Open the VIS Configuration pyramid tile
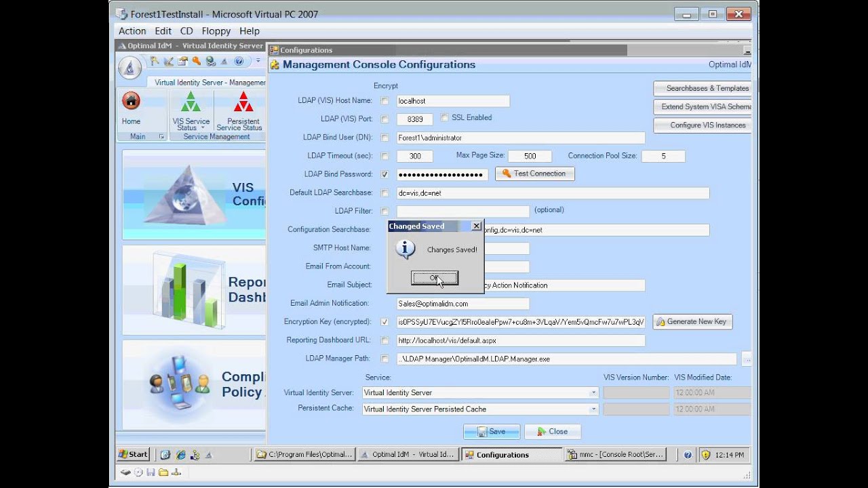 194,195
